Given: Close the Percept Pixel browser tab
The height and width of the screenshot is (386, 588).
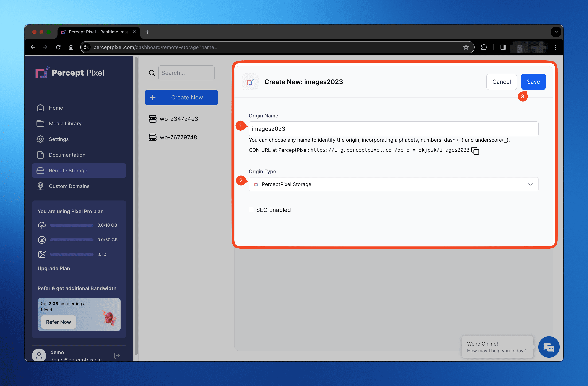Looking at the screenshot, I should (x=134, y=32).
